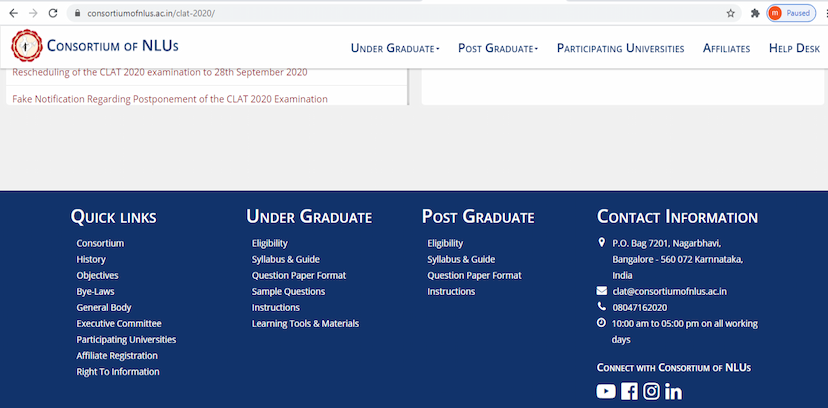
Task: Open the Paused profile button
Action: coord(791,13)
